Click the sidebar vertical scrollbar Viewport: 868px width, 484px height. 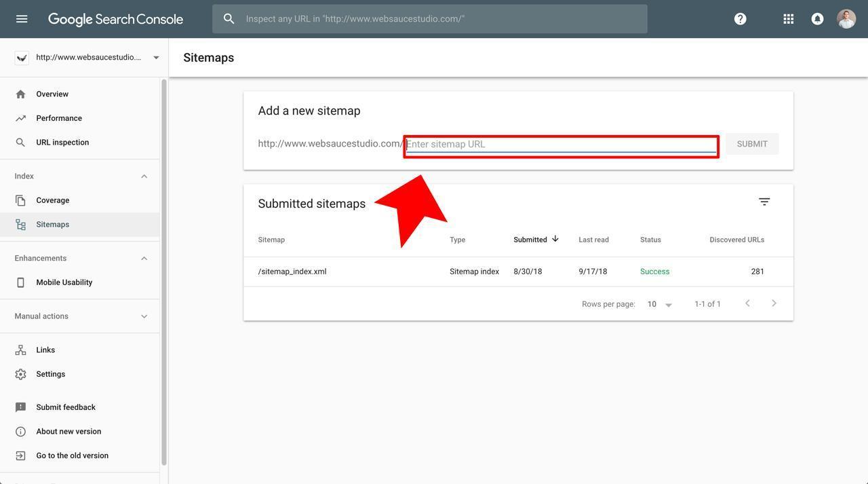pos(163,272)
